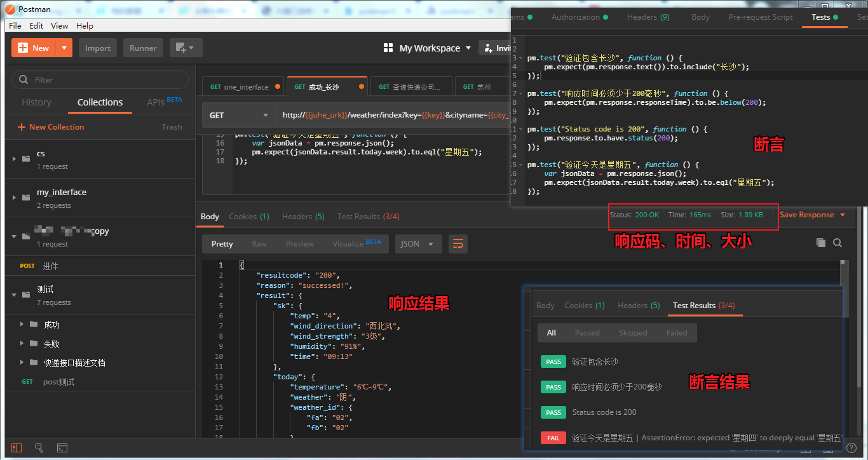
Task: Filter test results by Passed
Action: [x=587, y=333]
